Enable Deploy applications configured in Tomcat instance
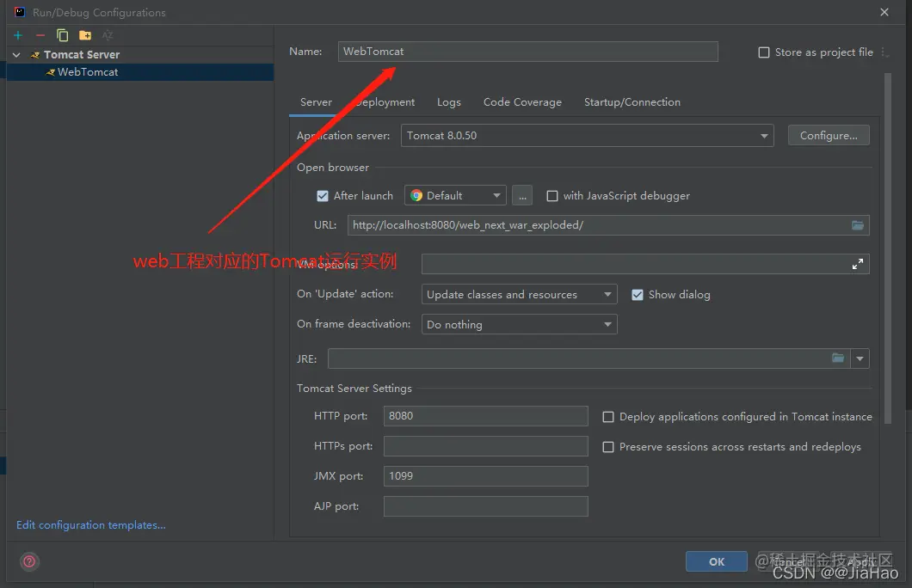912x588 pixels. click(x=607, y=417)
